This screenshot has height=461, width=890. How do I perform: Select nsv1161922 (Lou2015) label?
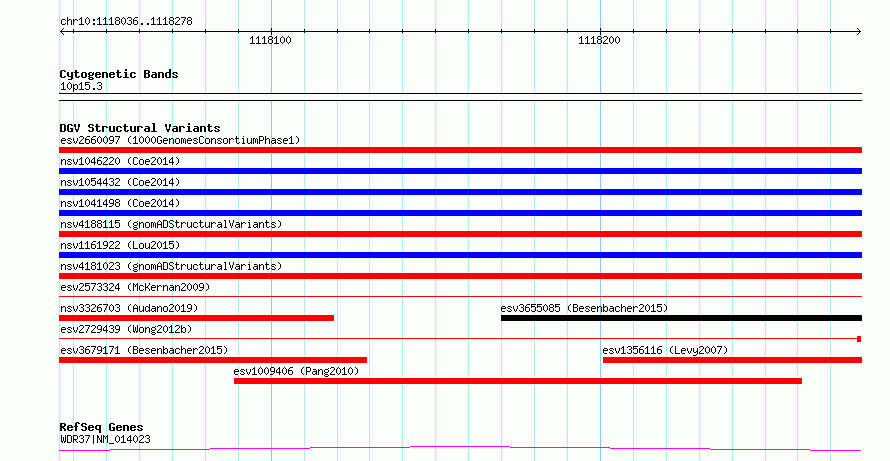tap(120, 245)
